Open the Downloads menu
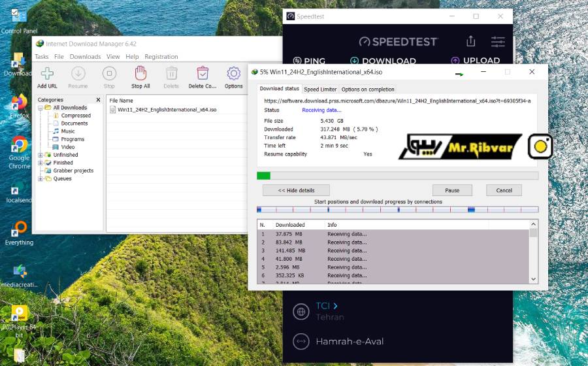This screenshot has width=588, height=366. click(x=85, y=57)
